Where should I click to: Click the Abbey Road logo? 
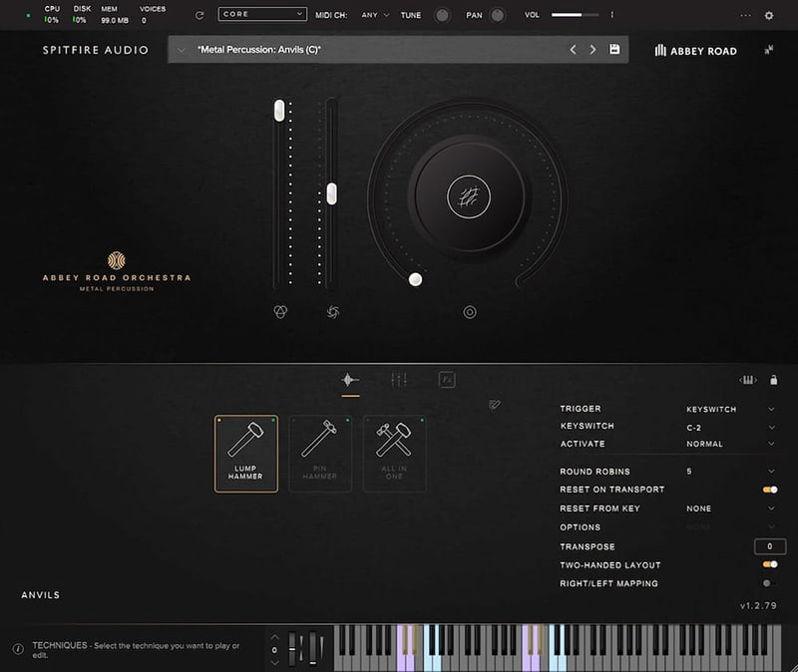click(695, 51)
